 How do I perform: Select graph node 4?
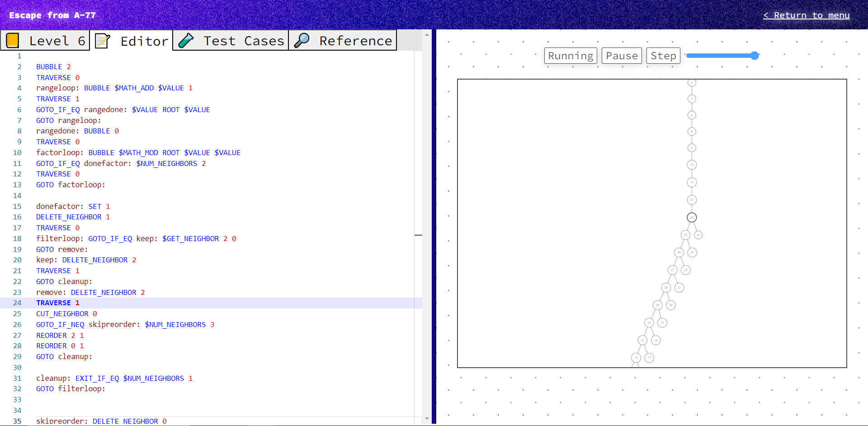pos(692,115)
